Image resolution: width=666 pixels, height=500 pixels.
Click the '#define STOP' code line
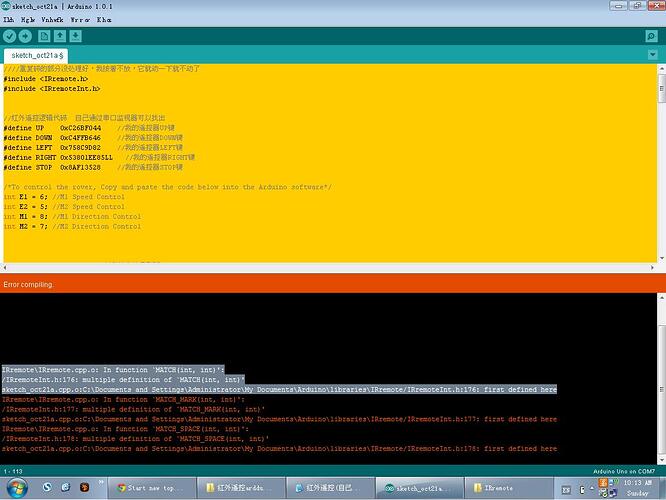[93, 167]
